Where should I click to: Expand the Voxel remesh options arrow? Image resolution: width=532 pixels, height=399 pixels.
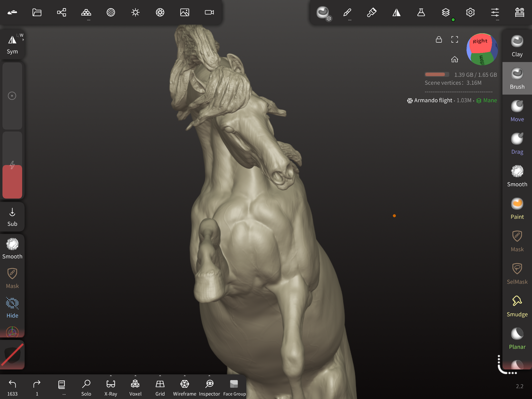[x=135, y=376]
